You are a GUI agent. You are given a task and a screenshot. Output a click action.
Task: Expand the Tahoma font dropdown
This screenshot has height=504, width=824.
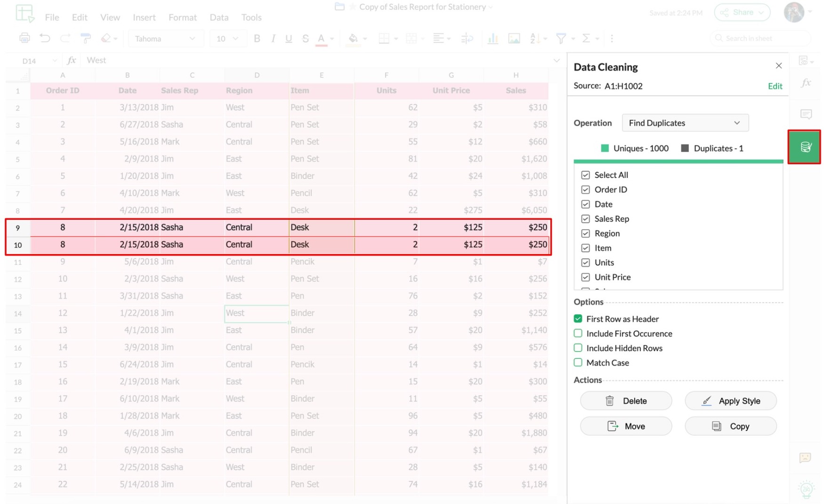(165, 39)
